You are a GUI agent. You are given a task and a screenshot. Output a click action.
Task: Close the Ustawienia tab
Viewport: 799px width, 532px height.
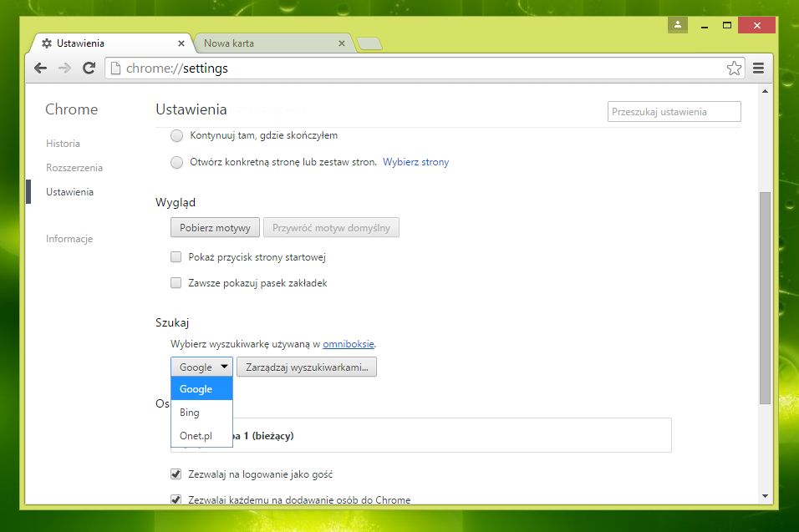[x=181, y=43]
